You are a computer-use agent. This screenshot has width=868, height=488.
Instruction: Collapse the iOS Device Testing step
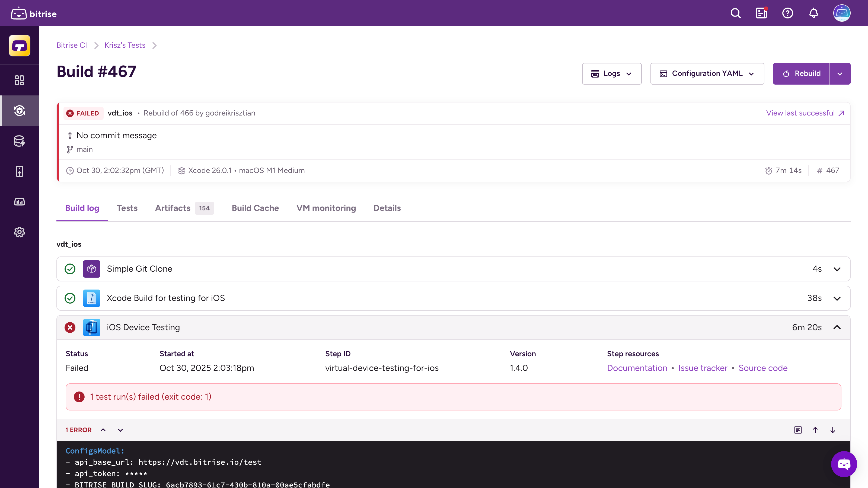tap(837, 327)
